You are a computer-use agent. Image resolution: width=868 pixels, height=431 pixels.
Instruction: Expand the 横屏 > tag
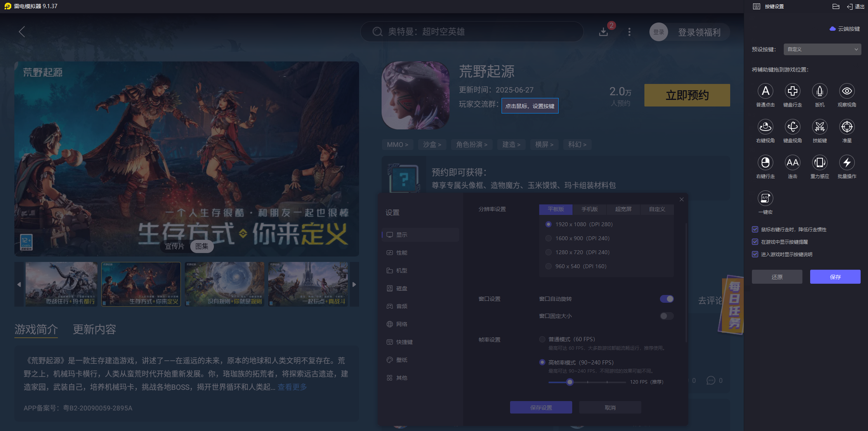[544, 145]
